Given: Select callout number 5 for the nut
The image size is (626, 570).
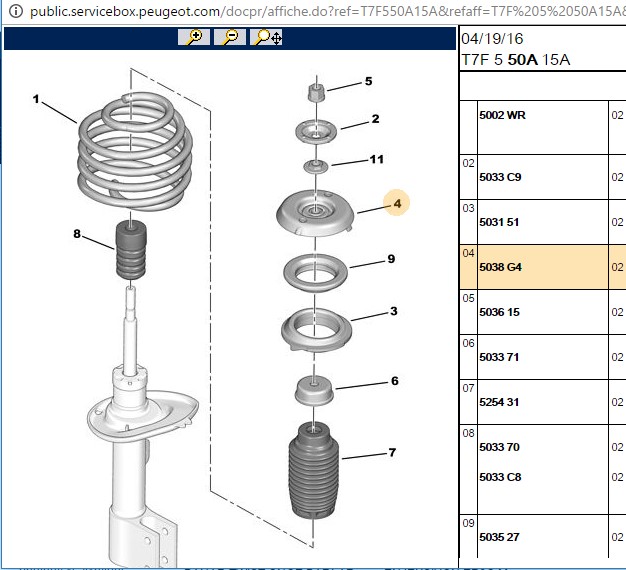Looking at the screenshot, I should pos(368,81).
